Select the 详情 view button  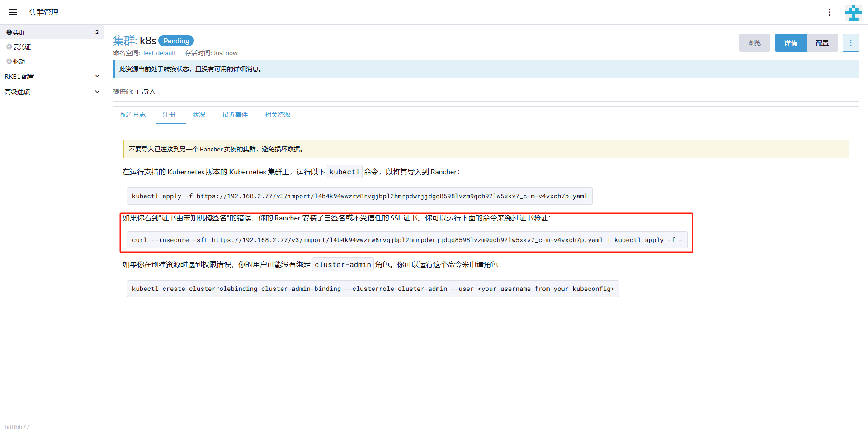coord(790,43)
